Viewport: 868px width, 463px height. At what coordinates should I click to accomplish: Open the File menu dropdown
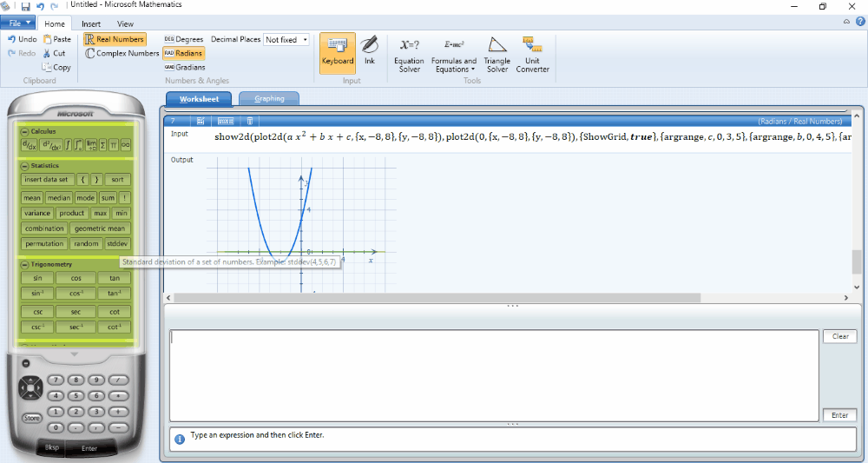pyautogui.click(x=18, y=23)
